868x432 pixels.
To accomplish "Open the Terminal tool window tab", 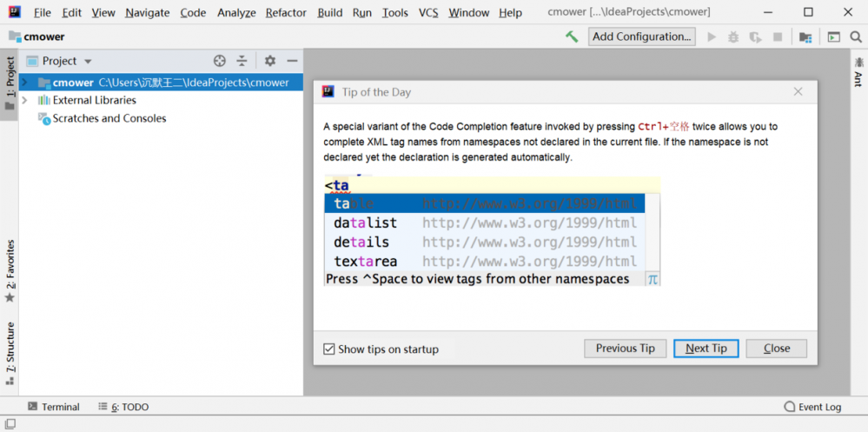I will [54, 407].
